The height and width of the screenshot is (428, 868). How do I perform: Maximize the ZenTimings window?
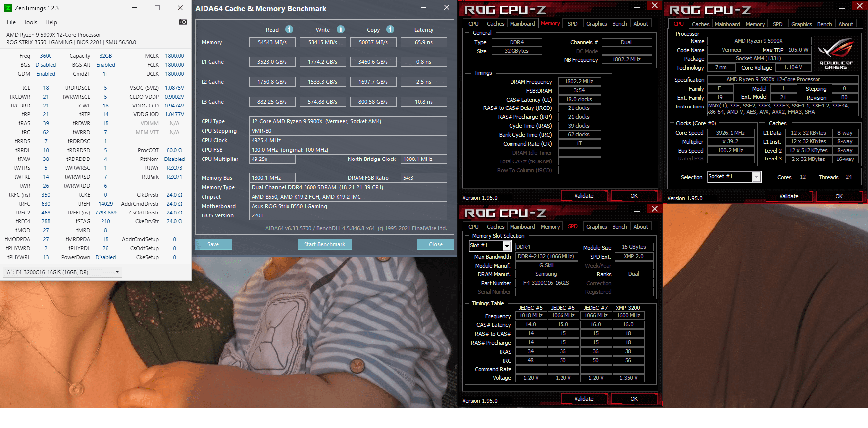(157, 8)
